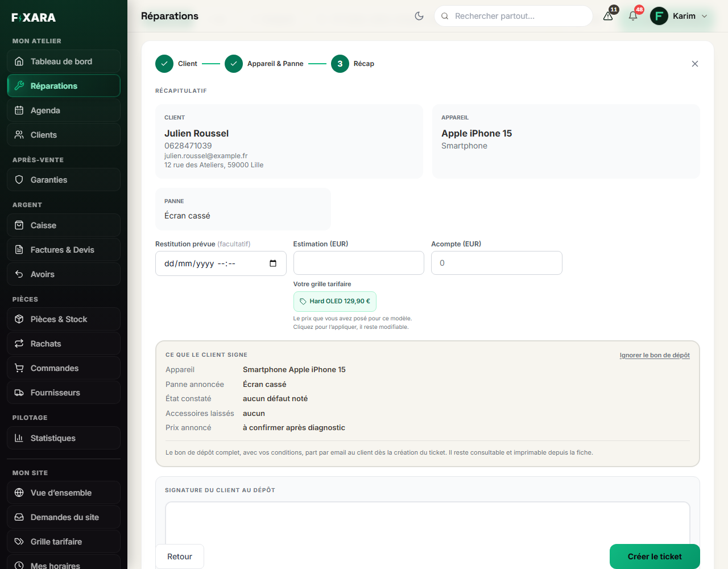
Task: Click the Restitution prévue date field
Action: coord(221,263)
